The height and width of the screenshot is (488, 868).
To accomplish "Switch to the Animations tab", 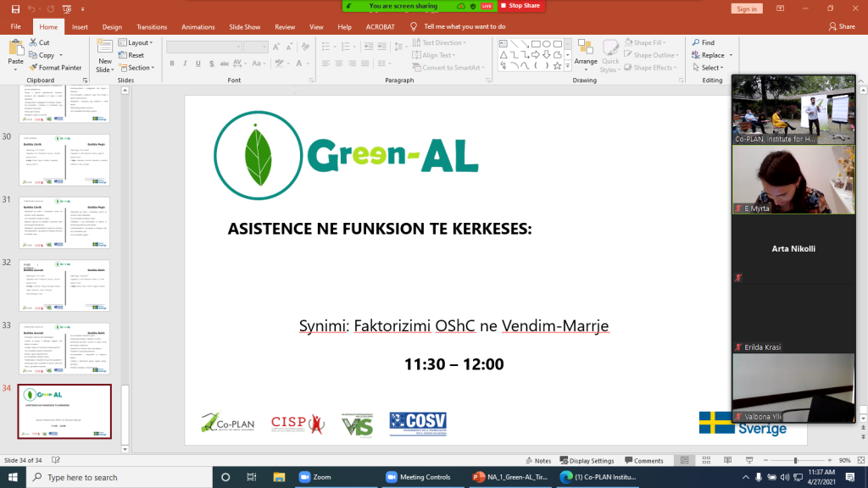I will click(198, 26).
